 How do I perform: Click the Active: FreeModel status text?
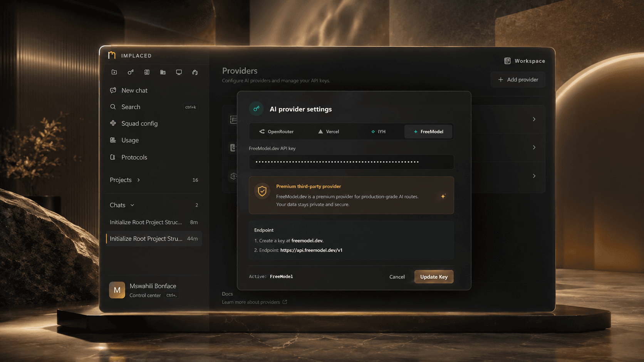271,277
